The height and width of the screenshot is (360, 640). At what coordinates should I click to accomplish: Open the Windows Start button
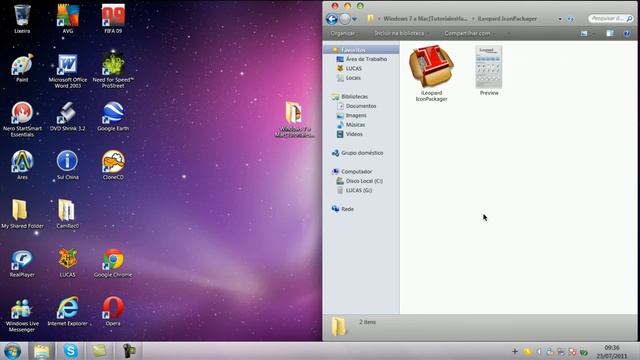pos(12,351)
